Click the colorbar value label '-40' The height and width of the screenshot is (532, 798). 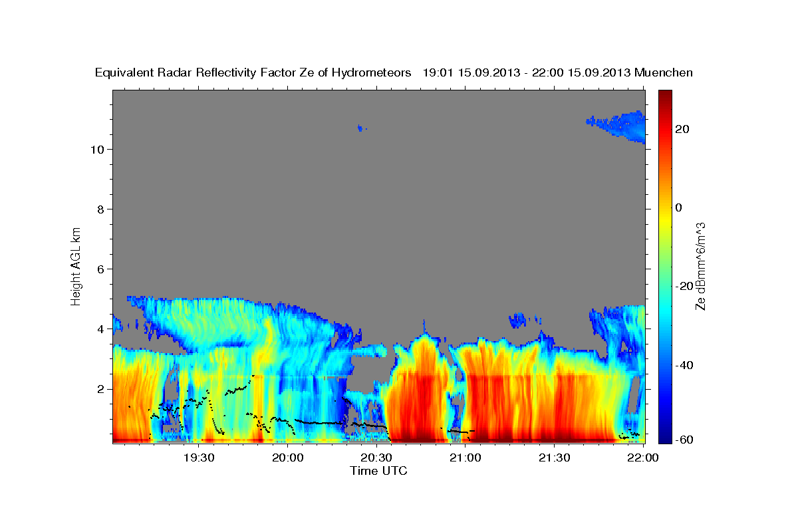point(684,364)
